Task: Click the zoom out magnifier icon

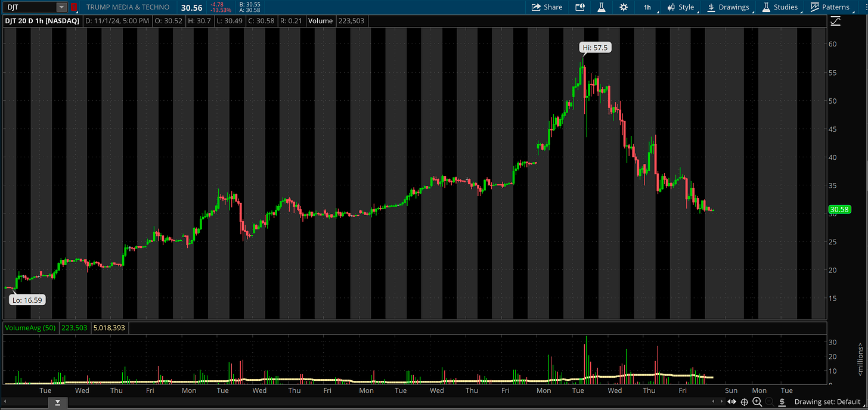Action: (x=769, y=402)
